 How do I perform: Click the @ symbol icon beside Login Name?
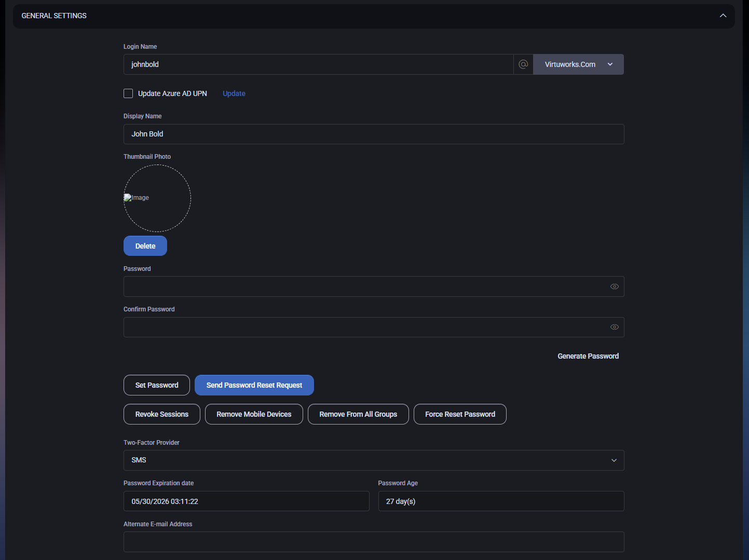(x=523, y=64)
